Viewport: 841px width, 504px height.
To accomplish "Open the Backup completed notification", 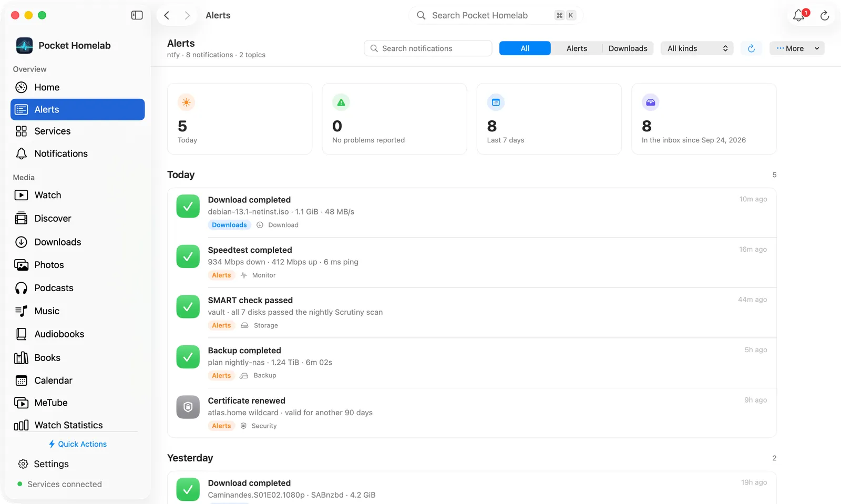I will pyautogui.click(x=471, y=363).
